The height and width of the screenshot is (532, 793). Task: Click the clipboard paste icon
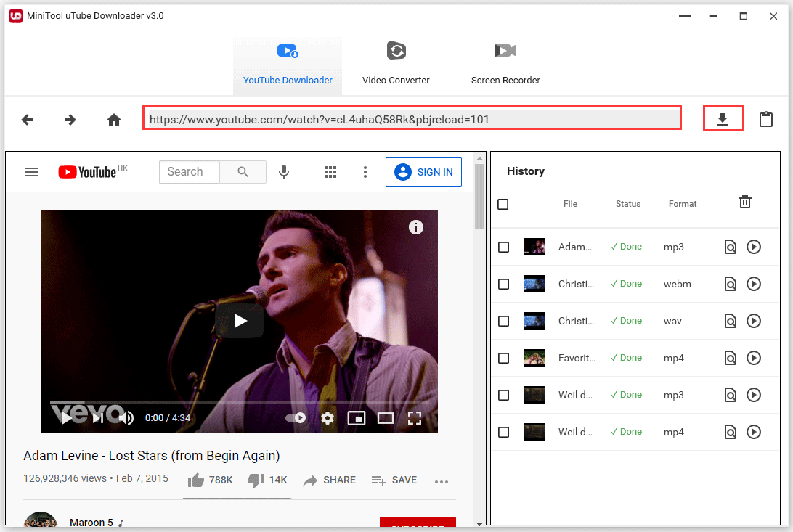[x=765, y=119]
